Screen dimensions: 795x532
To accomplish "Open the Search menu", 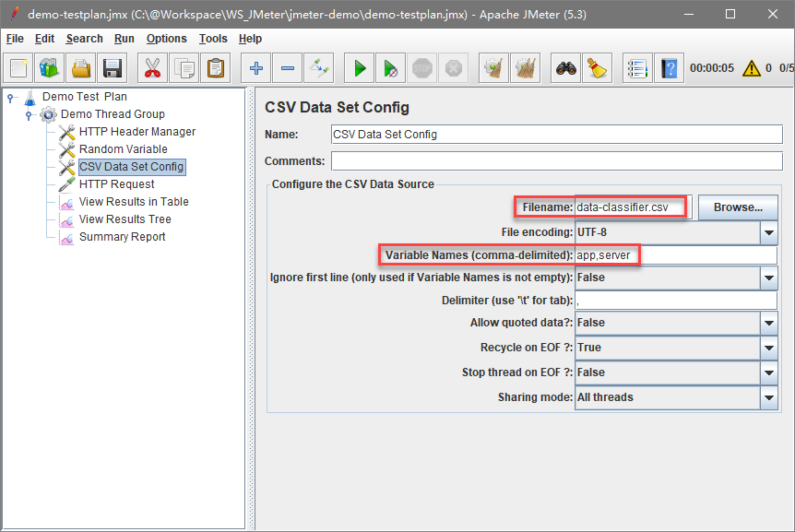I will (x=84, y=39).
